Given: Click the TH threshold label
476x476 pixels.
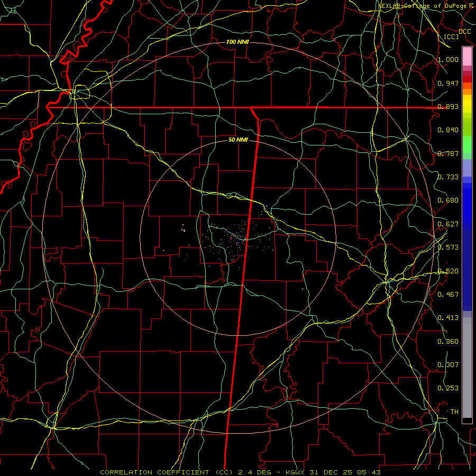Looking at the screenshot, I should [454, 412].
